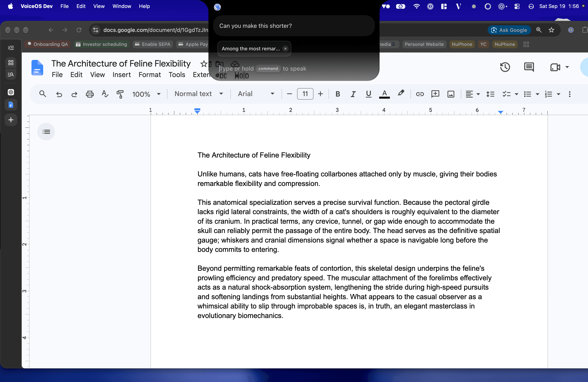Open the Docs Edit menu
This screenshot has width=588, height=382.
[76, 75]
